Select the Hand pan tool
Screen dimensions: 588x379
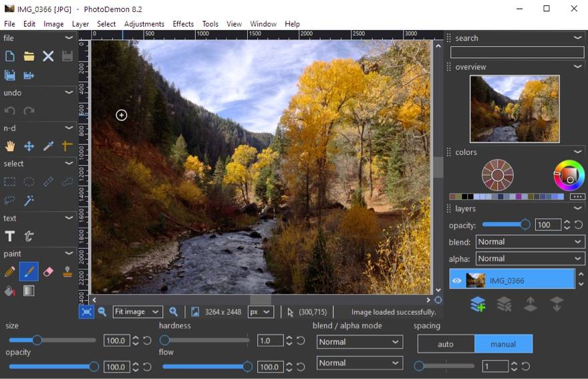(x=10, y=146)
